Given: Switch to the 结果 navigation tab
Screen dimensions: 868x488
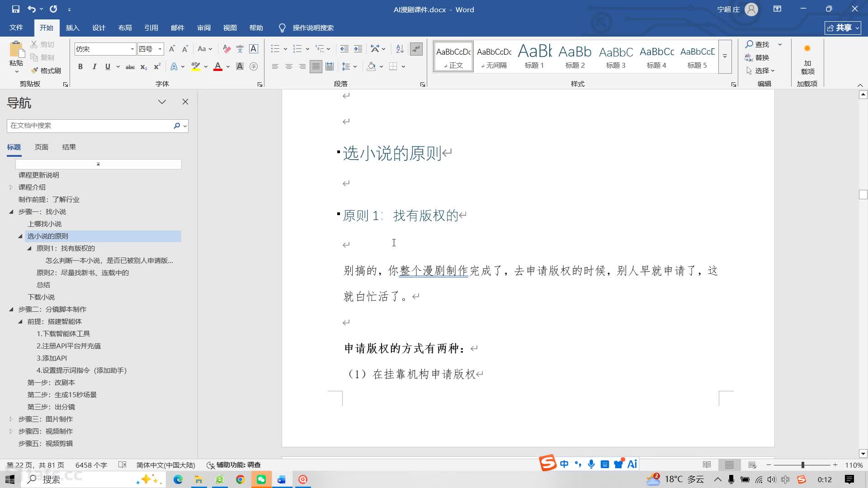Looking at the screenshot, I should point(69,147).
